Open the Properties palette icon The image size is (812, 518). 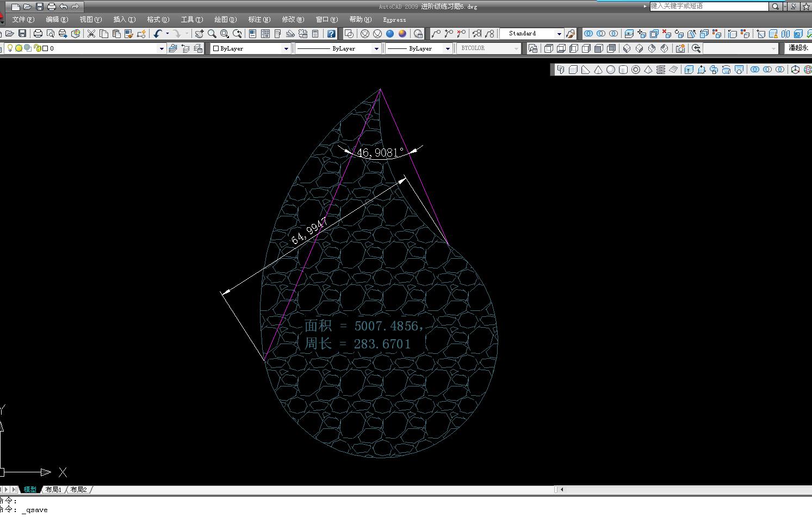tap(252, 34)
